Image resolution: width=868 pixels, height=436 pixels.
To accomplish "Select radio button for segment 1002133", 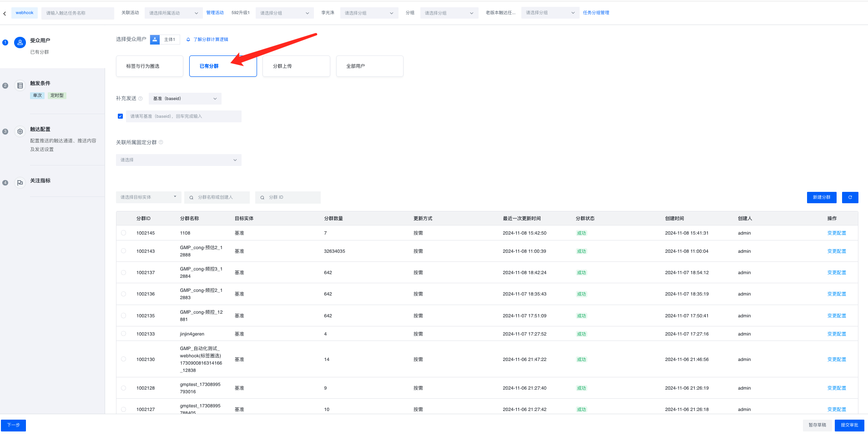I will [x=123, y=334].
